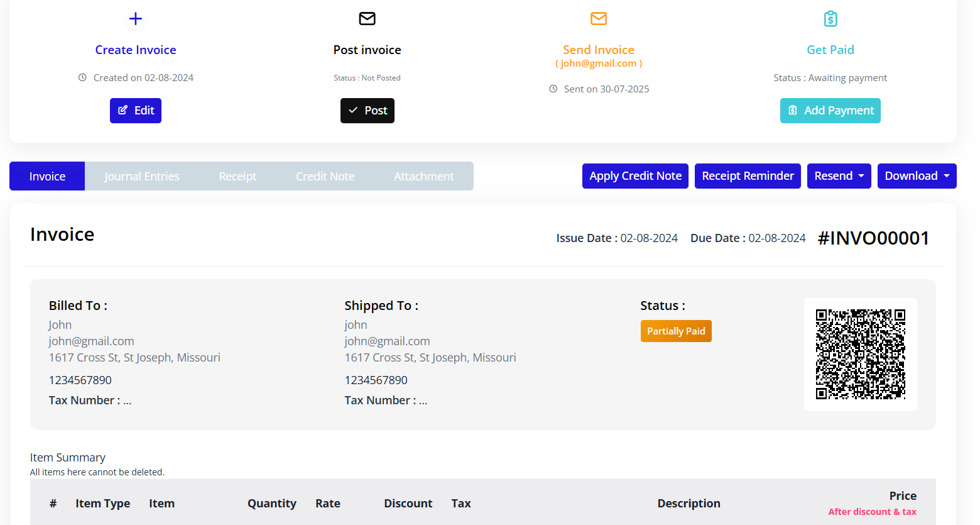
Task: Click the Get Paid billing icon
Action: 830,18
